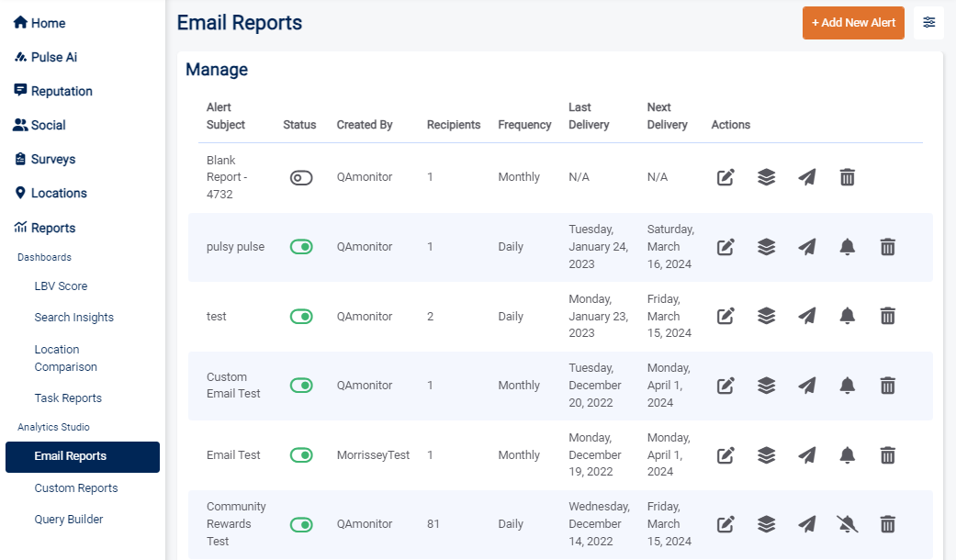956x560 pixels.
Task: Delete the Community Rewards Test alert
Action: tap(887, 523)
